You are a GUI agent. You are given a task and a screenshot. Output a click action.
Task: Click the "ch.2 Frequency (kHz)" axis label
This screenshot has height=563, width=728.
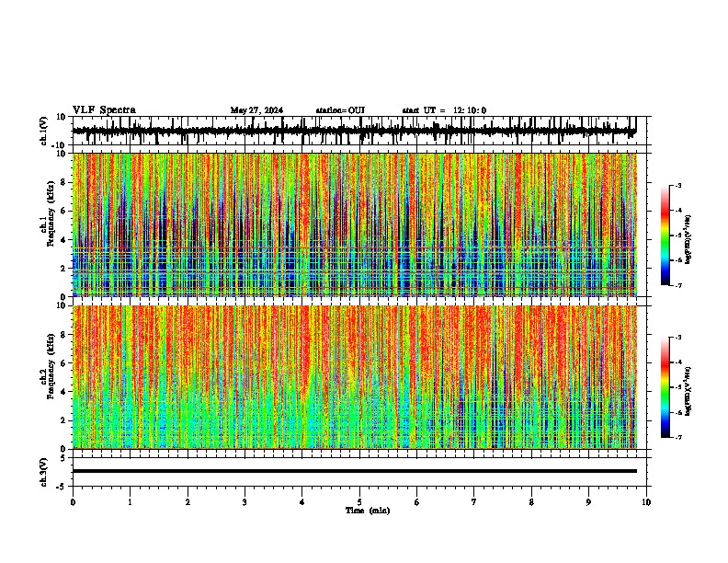pyautogui.click(x=47, y=366)
